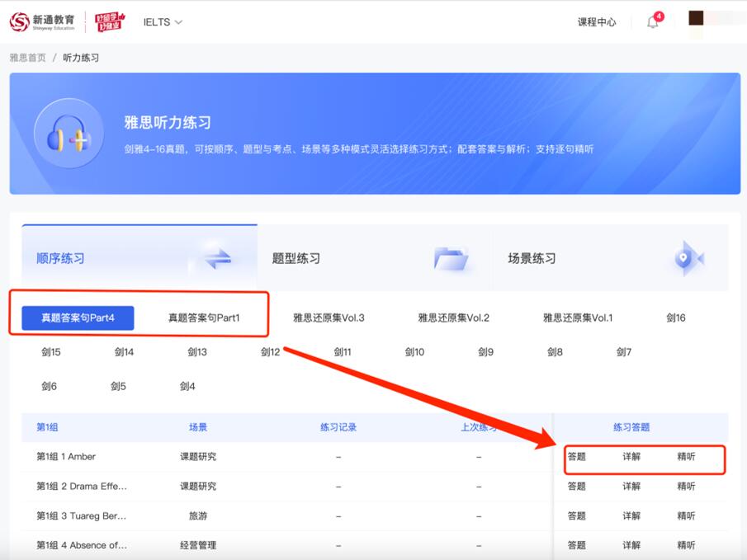
Task: Click row title 第1组 4 Absence of...
Action: click(x=82, y=545)
